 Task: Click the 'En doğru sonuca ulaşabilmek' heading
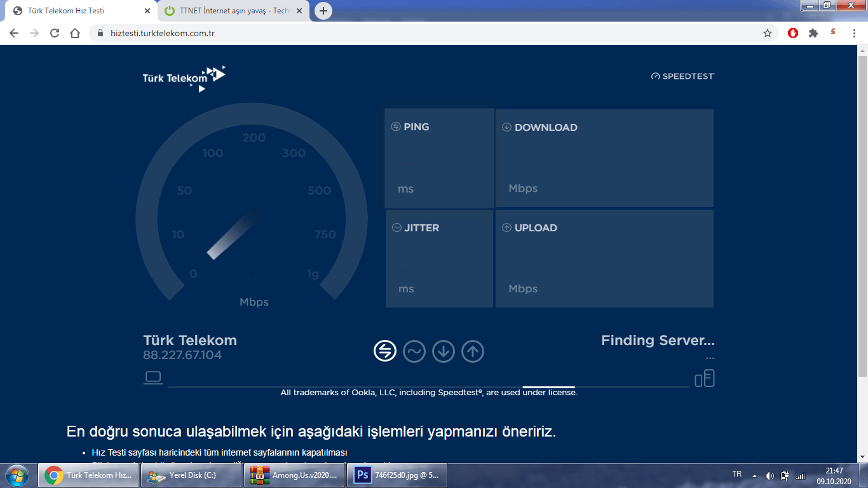click(311, 432)
